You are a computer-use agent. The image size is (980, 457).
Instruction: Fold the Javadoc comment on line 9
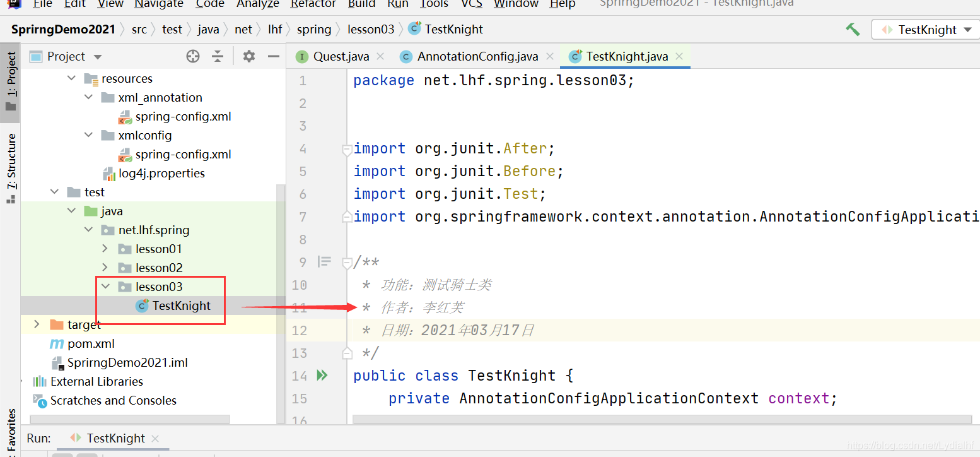tap(347, 262)
